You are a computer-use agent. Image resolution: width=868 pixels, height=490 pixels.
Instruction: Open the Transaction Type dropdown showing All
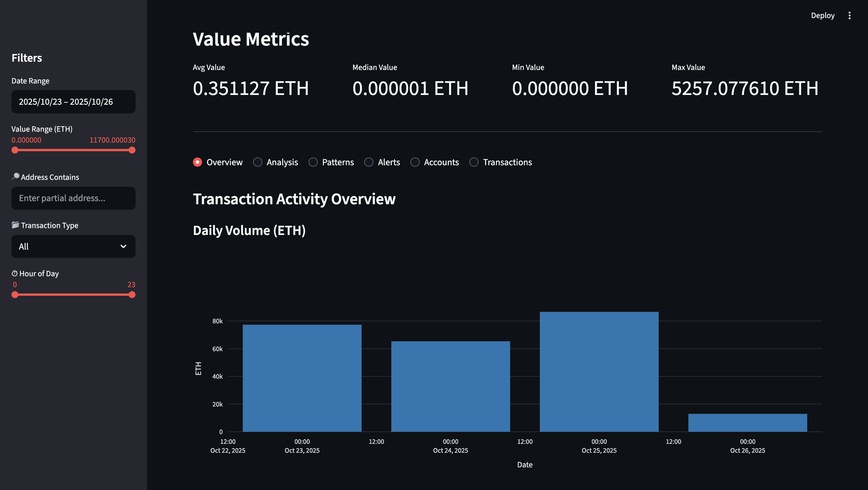(x=73, y=246)
